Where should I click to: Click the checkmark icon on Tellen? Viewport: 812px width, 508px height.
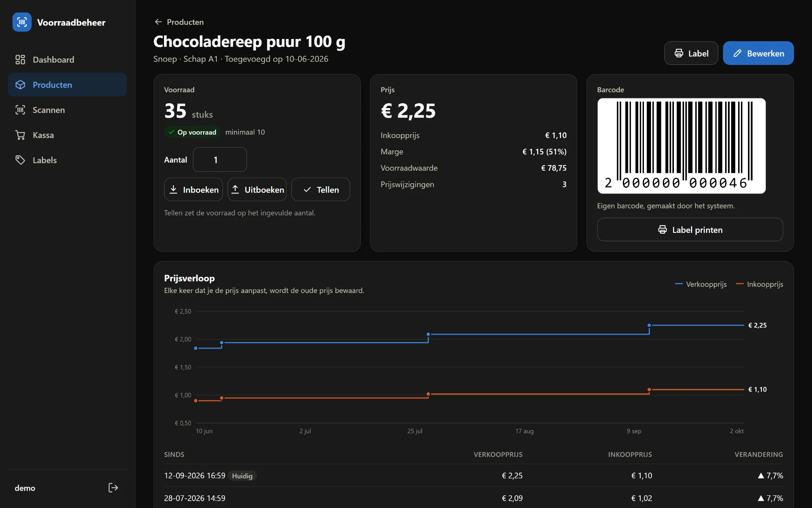(307, 189)
